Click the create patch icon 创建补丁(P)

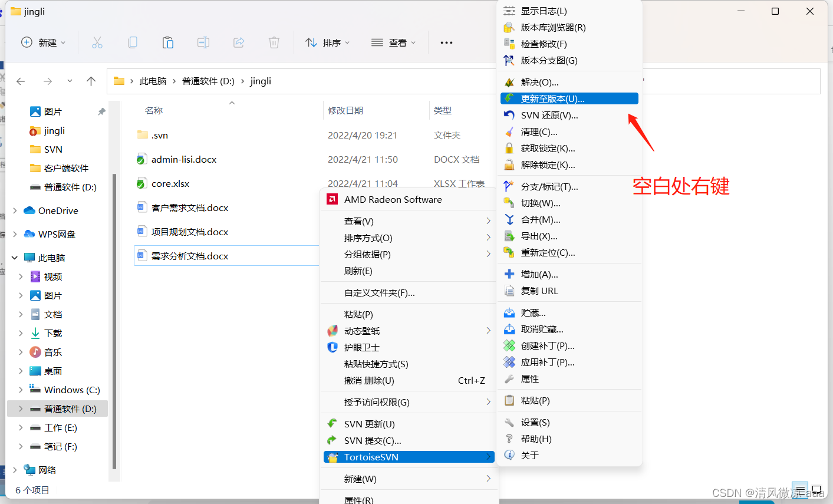[x=509, y=346]
